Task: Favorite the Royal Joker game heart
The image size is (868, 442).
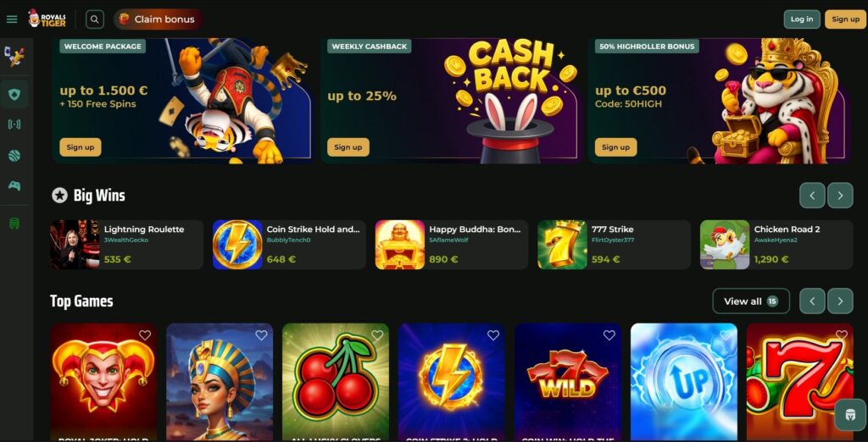Action: click(145, 334)
